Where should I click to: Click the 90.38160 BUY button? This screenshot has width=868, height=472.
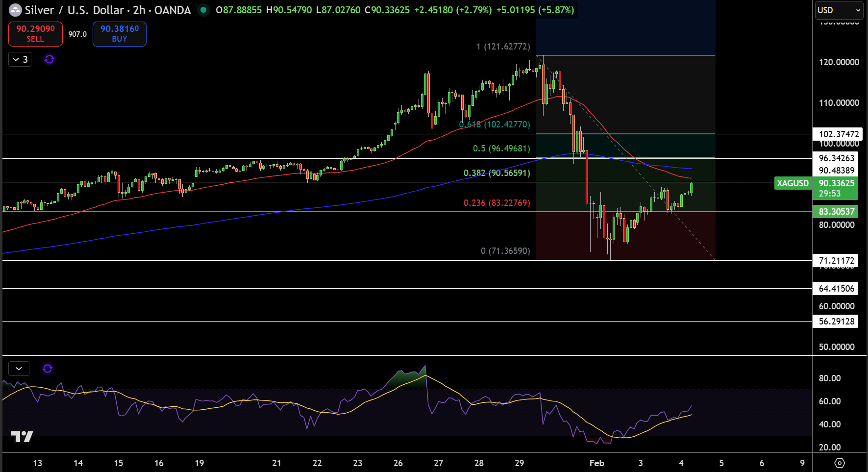click(x=120, y=34)
